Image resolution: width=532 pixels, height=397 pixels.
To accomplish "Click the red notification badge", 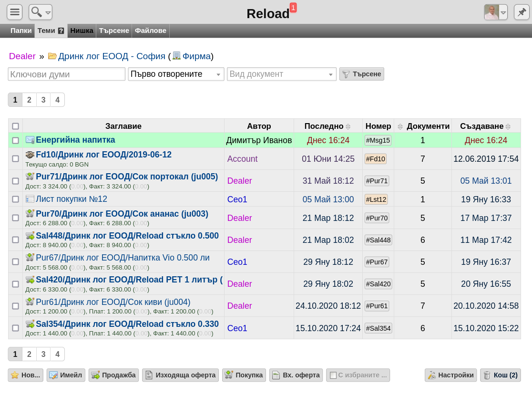I will 293,8.
